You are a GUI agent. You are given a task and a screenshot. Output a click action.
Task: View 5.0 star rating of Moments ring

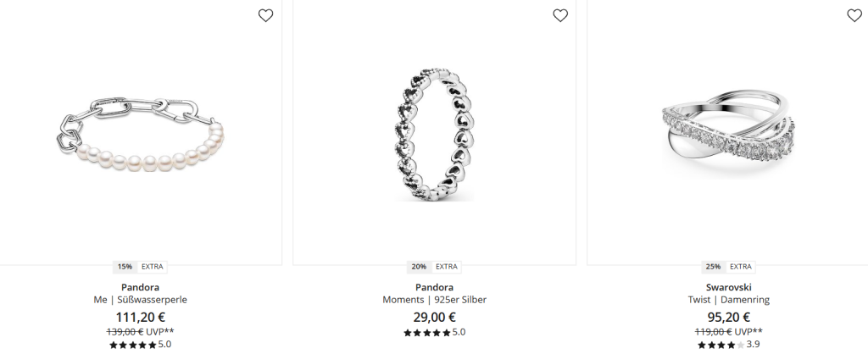pos(435,333)
